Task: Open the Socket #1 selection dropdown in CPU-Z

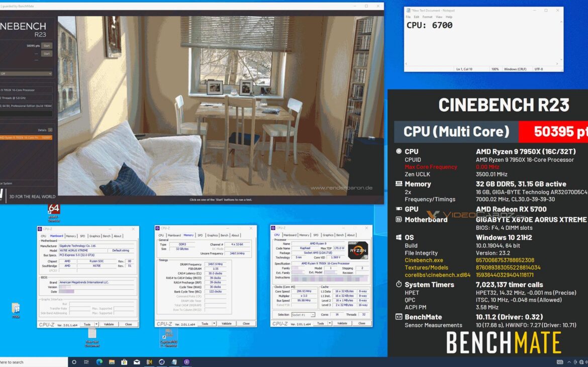Action: (313, 314)
